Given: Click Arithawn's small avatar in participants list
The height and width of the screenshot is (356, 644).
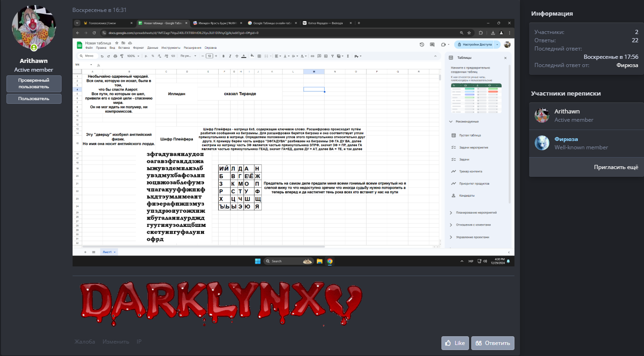Looking at the screenshot, I should [x=542, y=115].
